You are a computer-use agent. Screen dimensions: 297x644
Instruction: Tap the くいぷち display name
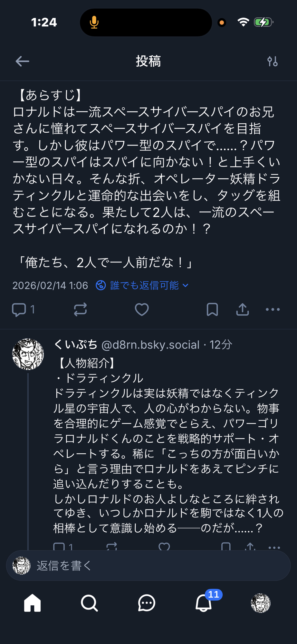click(x=76, y=345)
